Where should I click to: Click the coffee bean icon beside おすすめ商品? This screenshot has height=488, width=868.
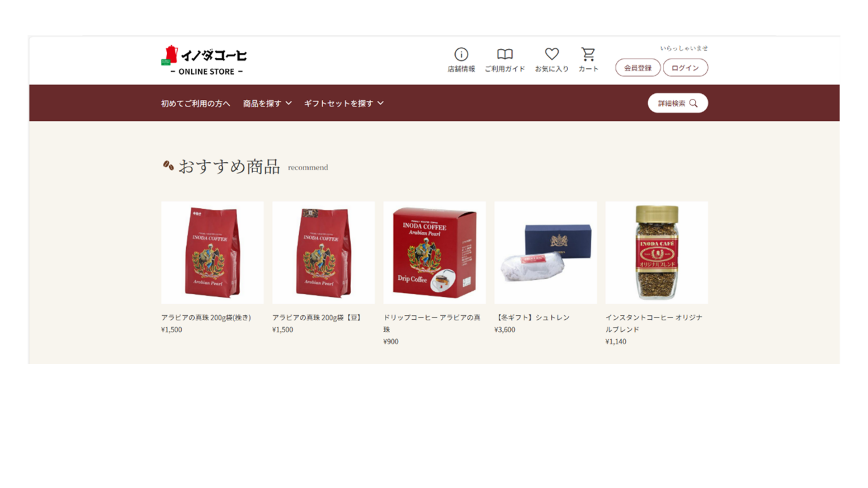coord(168,166)
